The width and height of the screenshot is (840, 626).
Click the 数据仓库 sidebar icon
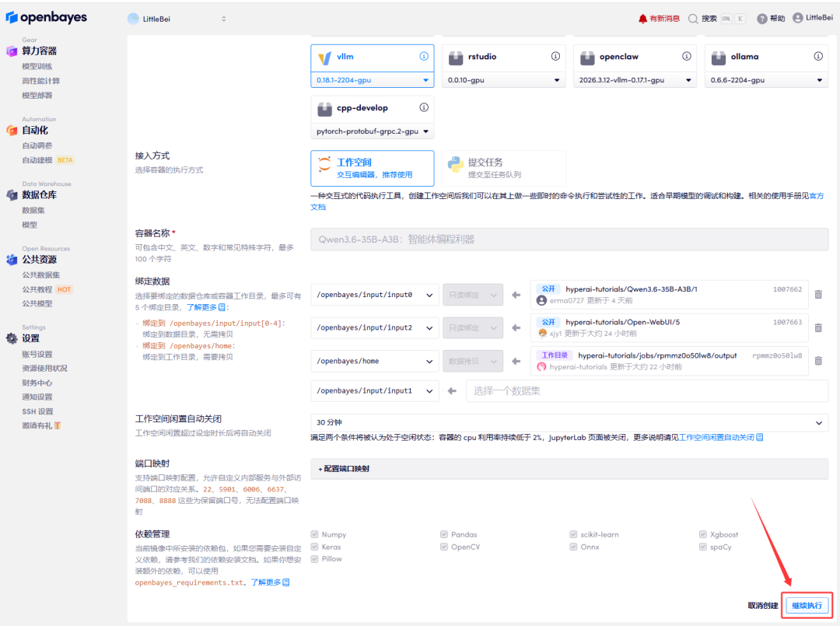click(x=12, y=195)
